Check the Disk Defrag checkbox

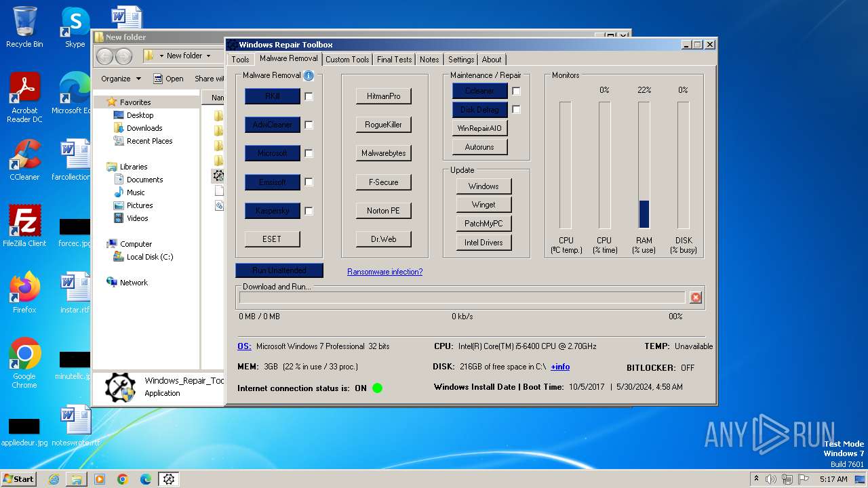(x=516, y=109)
